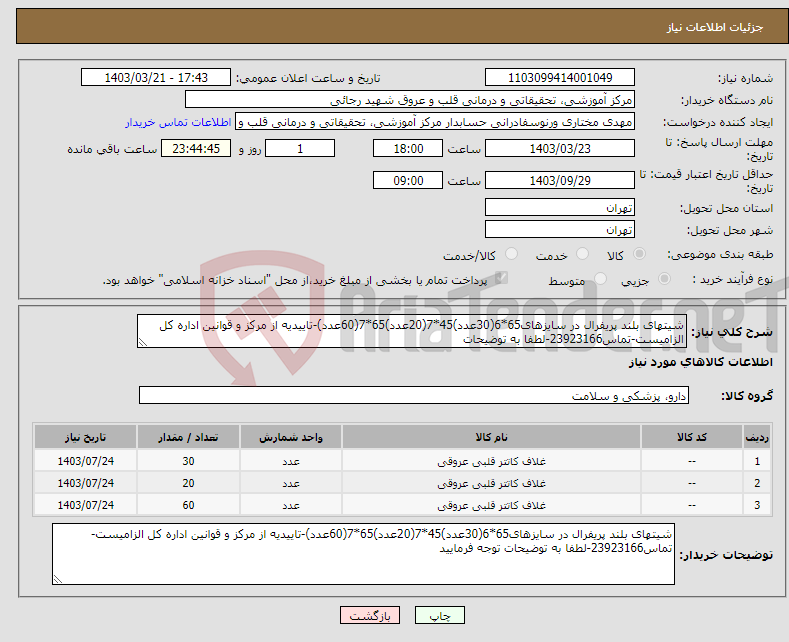Image resolution: width=789 pixels, height=642 pixels.
Task: Click the need date in row 2
Action: pyautogui.click(x=86, y=483)
